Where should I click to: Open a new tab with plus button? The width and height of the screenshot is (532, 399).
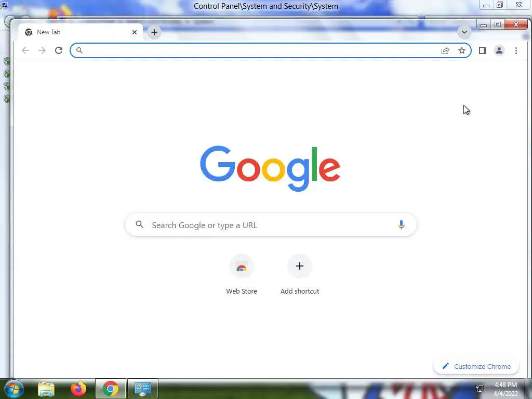[x=154, y=32]
